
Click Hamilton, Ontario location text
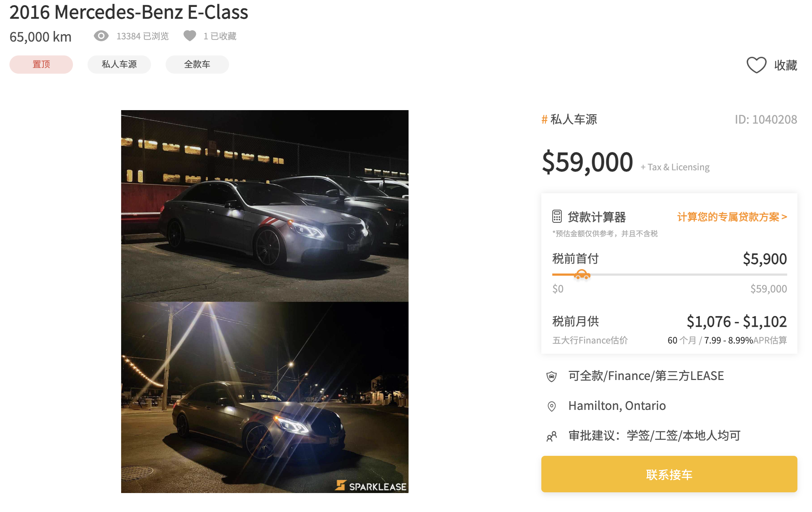pyautogui.click(x=617, y=406)
